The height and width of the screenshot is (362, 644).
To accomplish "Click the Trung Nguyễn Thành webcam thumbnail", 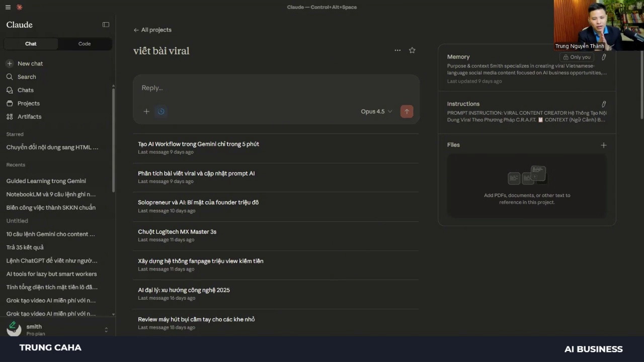I will [599, 25].
